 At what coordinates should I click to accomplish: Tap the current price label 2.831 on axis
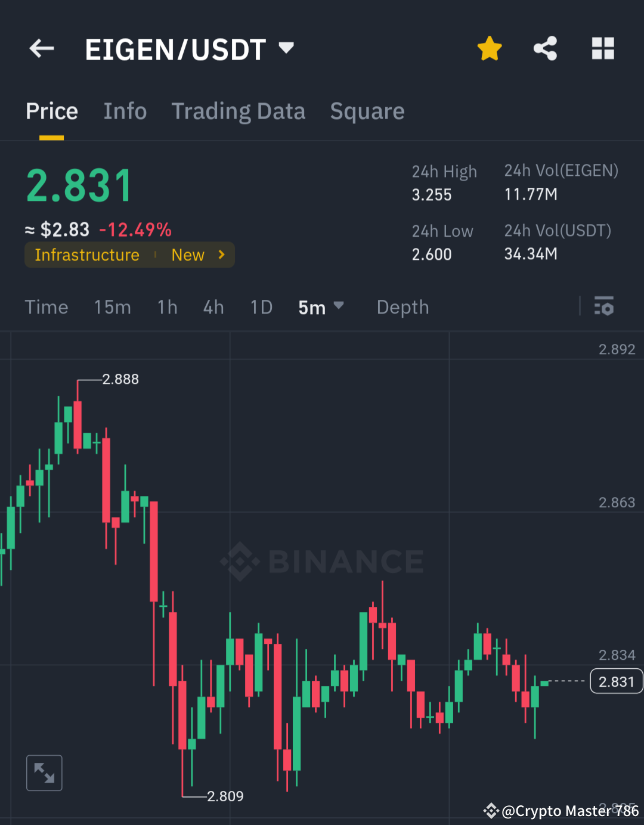tap(616, 681)
